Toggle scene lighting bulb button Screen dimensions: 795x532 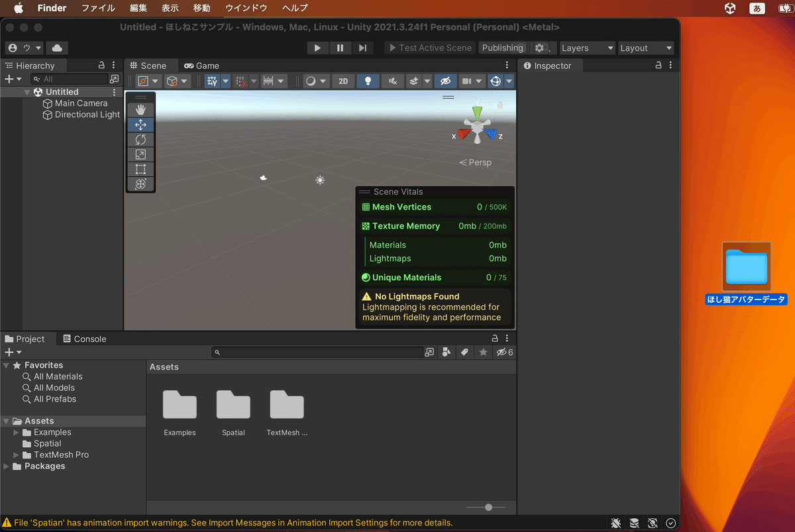pyautogui.click(x=368, y=81)
